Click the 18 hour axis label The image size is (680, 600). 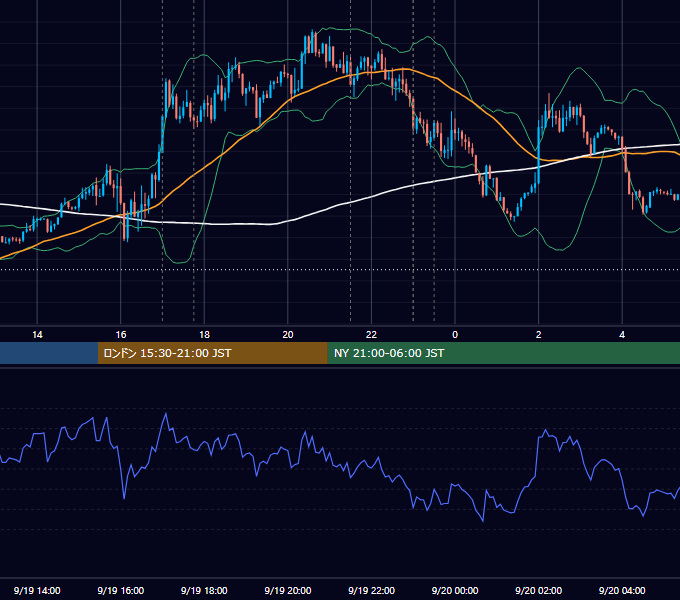[204, 335]
